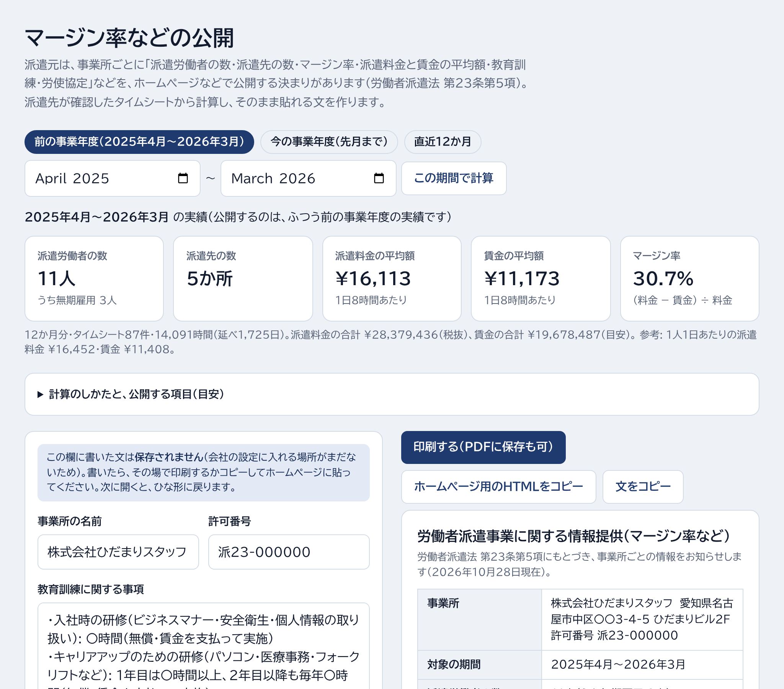Click 派遣料金の平均額 ¥16,113 value
The height and width of the screenshot is (689, 784).
pos(373,279)
